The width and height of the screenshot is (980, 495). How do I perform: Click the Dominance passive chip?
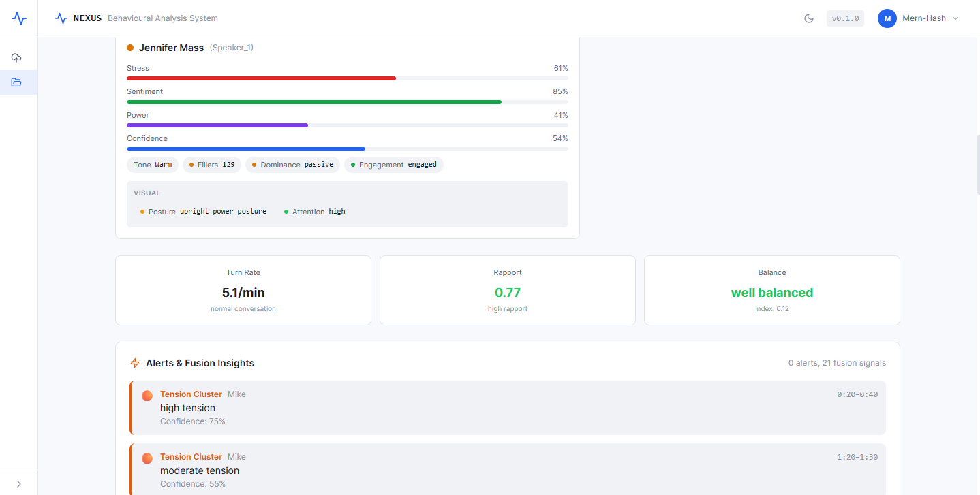tap(292, 165)
